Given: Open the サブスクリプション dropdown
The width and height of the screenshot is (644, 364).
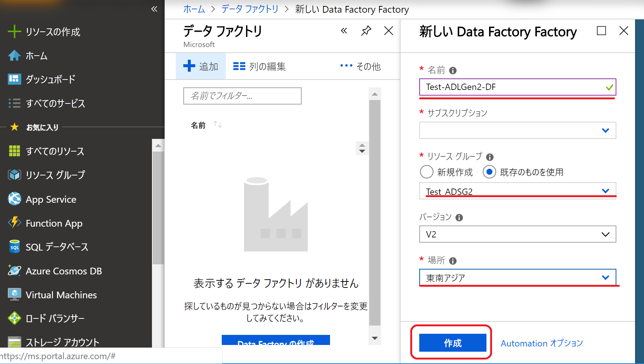Looking at the screenshot, I should point(517,130).
